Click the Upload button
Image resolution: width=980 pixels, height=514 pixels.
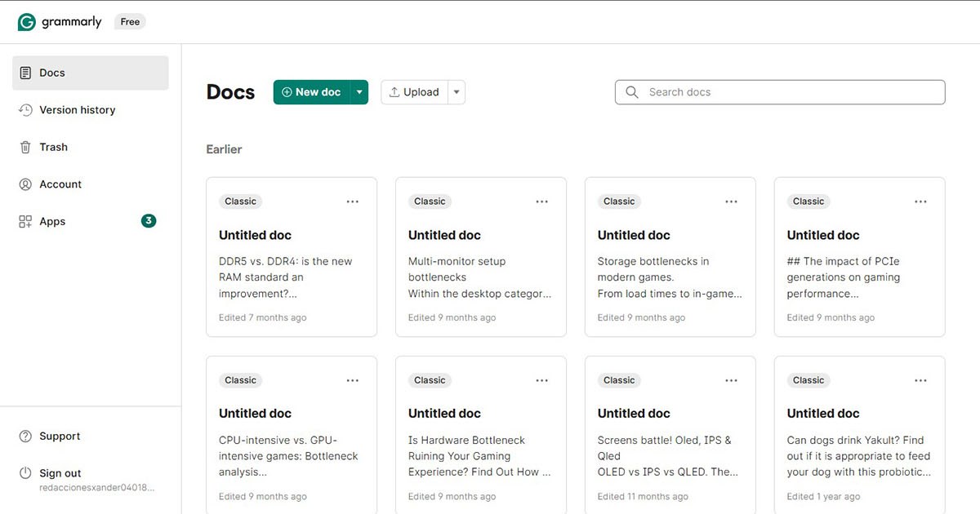[414, 92]
